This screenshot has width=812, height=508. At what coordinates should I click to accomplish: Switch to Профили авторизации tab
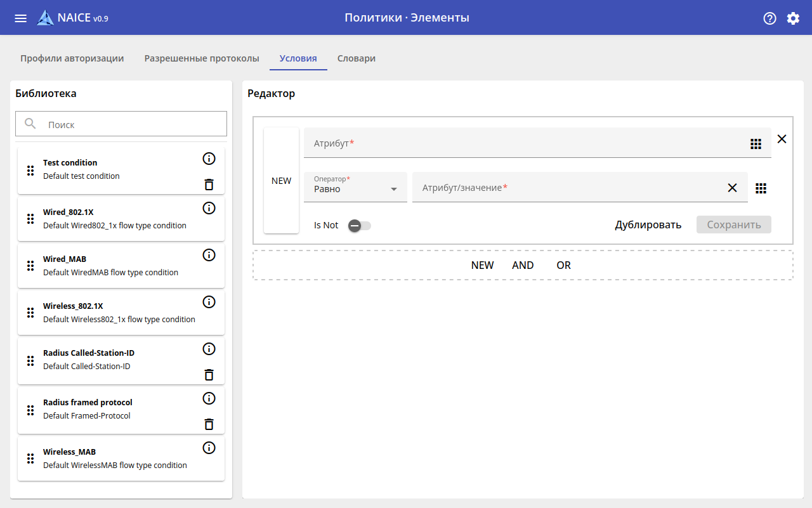coord(72,58)
